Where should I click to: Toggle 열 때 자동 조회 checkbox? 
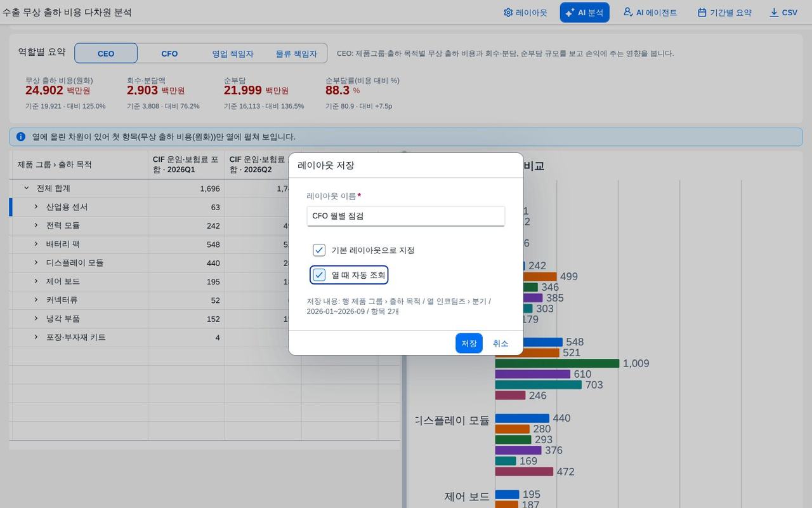[x=319, y=275]
